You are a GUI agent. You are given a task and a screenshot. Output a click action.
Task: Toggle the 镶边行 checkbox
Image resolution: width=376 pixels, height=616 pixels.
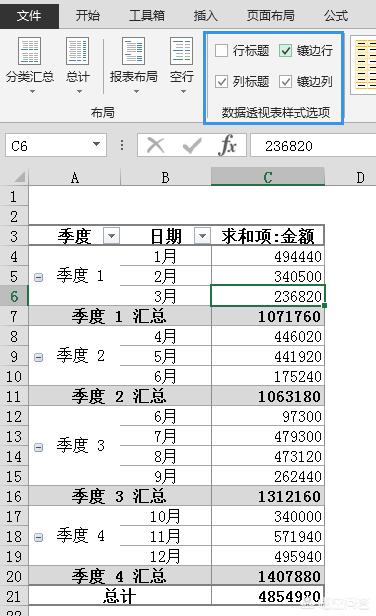(x=286, y=51)
